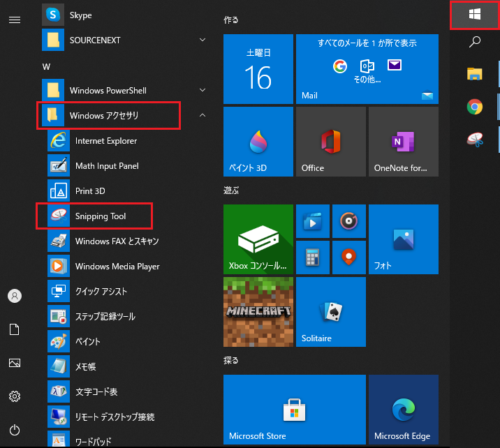Open the Mail tile
Screen dimensions: 500x448
367,69
